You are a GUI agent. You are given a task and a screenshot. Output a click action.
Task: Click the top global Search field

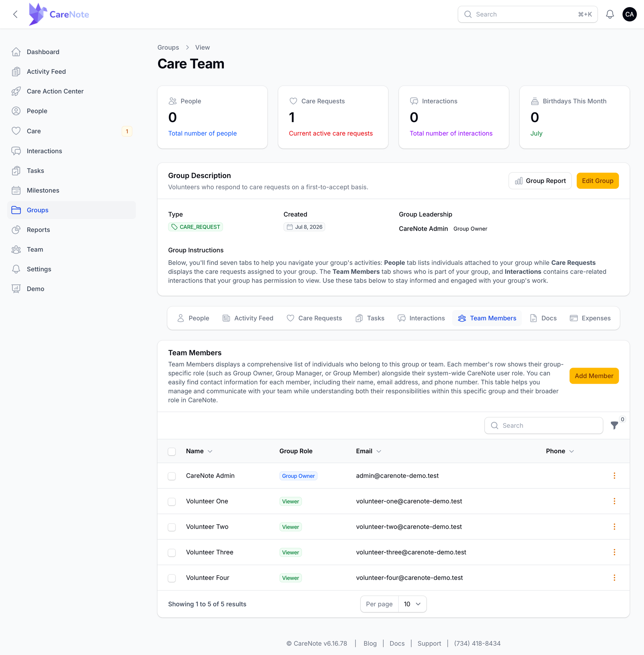(x=528, y=14)
